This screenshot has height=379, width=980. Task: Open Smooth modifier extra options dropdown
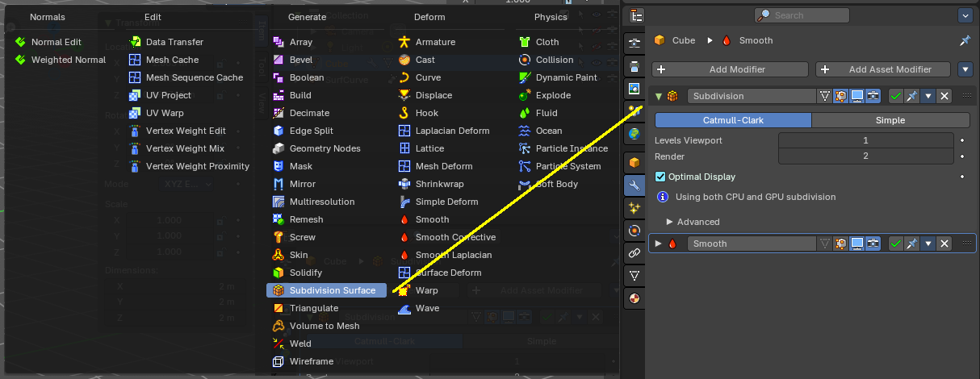[x=928, y=244]
